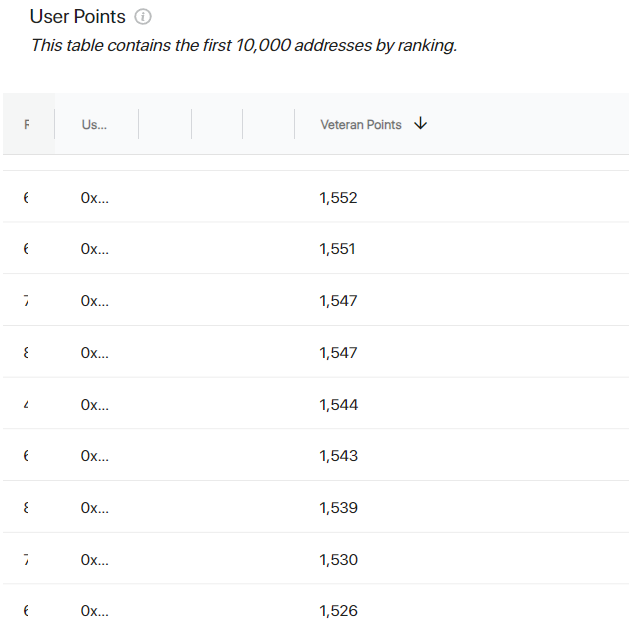Image resolution: width=629 pixels, height=633 pixels.
Task: Select the 1,543 points value
Action: tap(338, 456)
